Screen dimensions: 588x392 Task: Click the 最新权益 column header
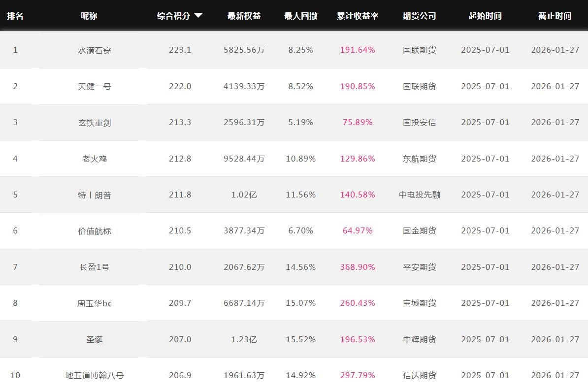[x=244, y=16]
